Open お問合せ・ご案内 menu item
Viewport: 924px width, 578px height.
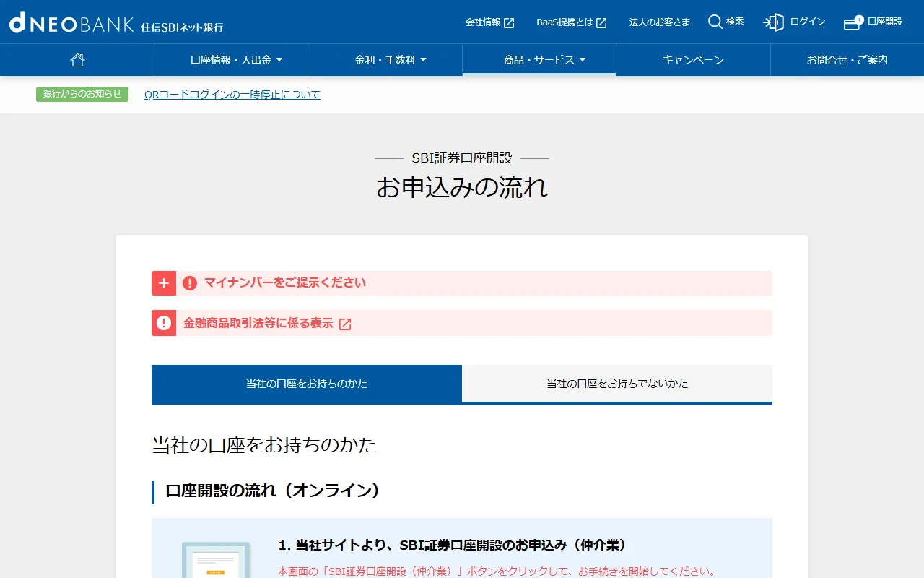[847, 60]
